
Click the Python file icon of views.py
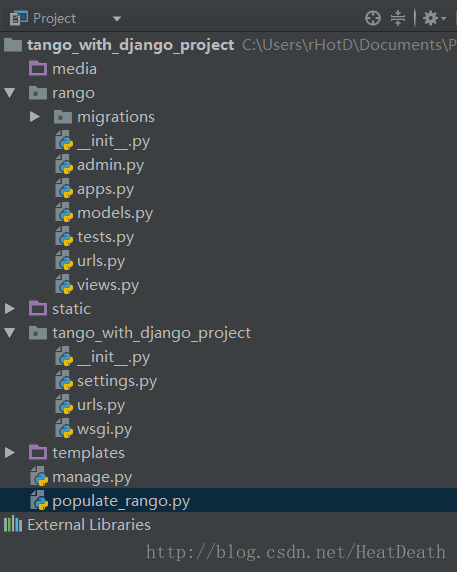click(64, 285)
